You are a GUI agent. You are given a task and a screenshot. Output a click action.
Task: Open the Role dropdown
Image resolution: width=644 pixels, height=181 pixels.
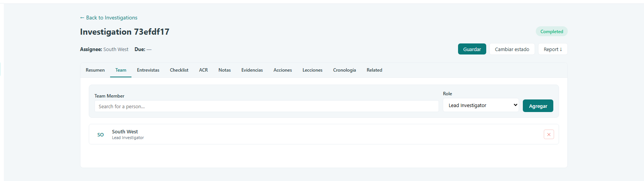pyautogui.click(x=481, y=105)
